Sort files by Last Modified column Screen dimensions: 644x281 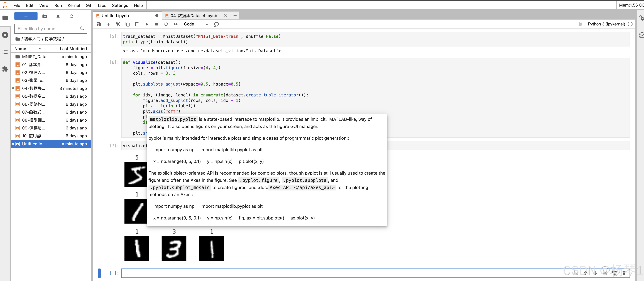[73, 49]
